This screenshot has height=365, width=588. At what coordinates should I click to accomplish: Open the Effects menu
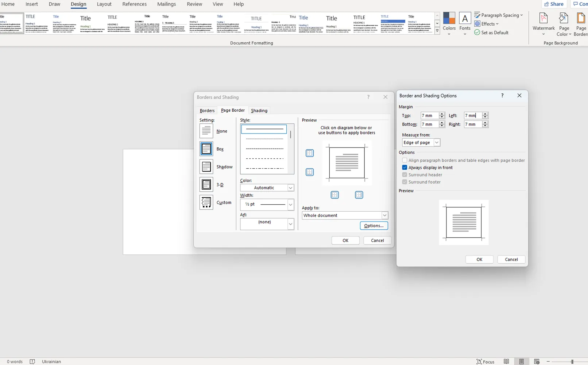tap(487, 24)
